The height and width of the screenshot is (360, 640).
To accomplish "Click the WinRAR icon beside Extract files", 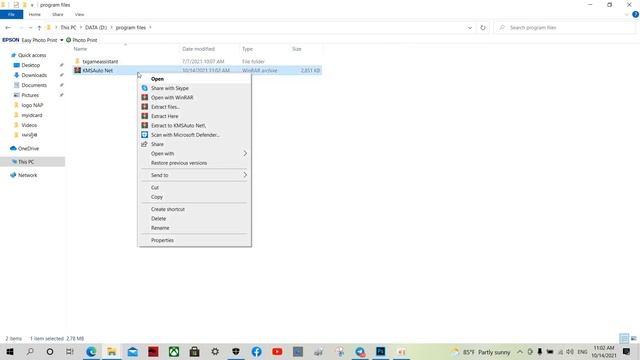I will [144, 107].
